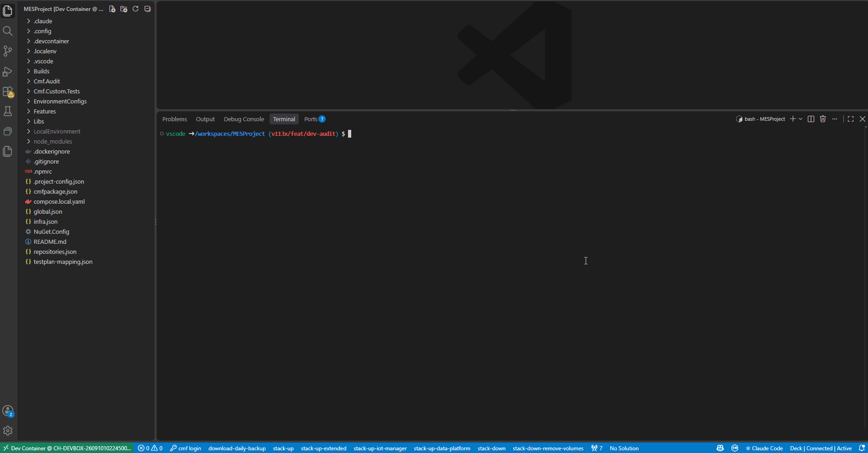Screen dimensions: 868x453
Task: Open README.md file
Action: coord(86,242)
